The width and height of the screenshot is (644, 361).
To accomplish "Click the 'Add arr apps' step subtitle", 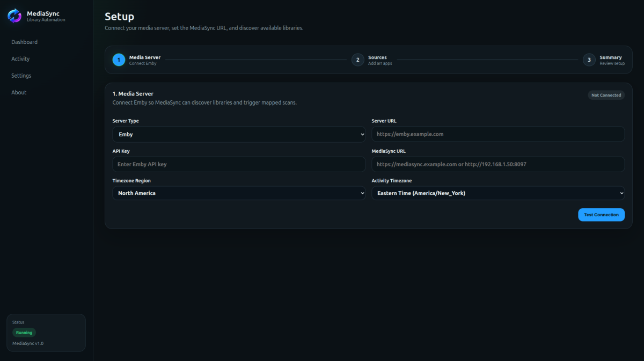I will [x=380, y=63].
